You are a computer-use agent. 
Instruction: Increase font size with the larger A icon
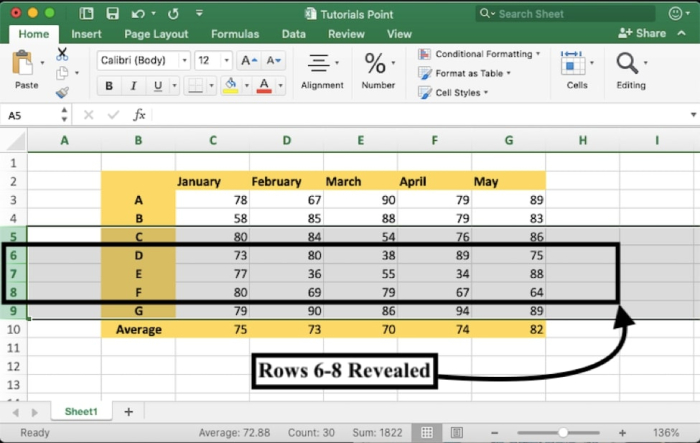click(x=249, y=60)
